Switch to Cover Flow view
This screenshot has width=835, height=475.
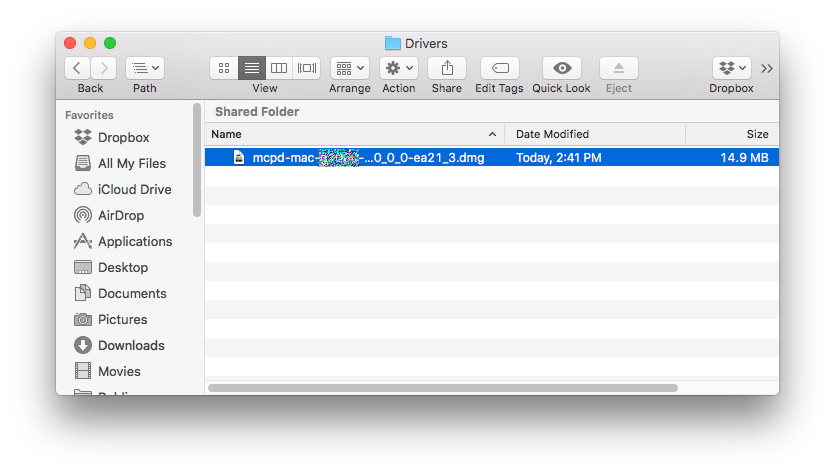tap(307, 68)
